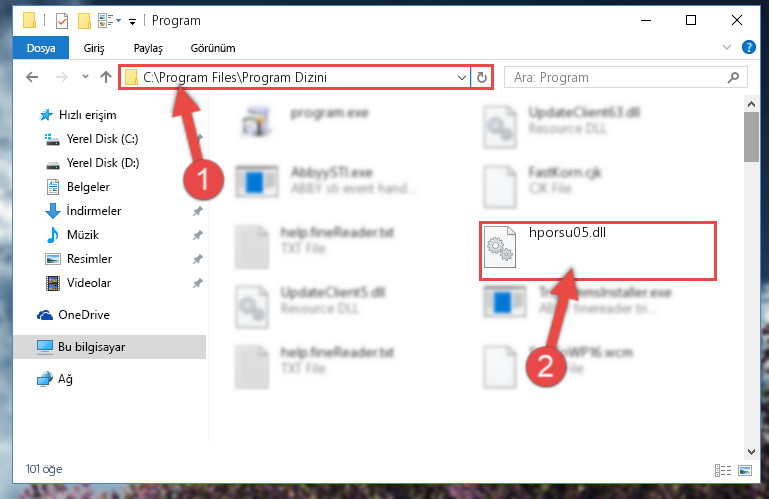Customize Quick Access Toolbar dropdown

(132, 21)
